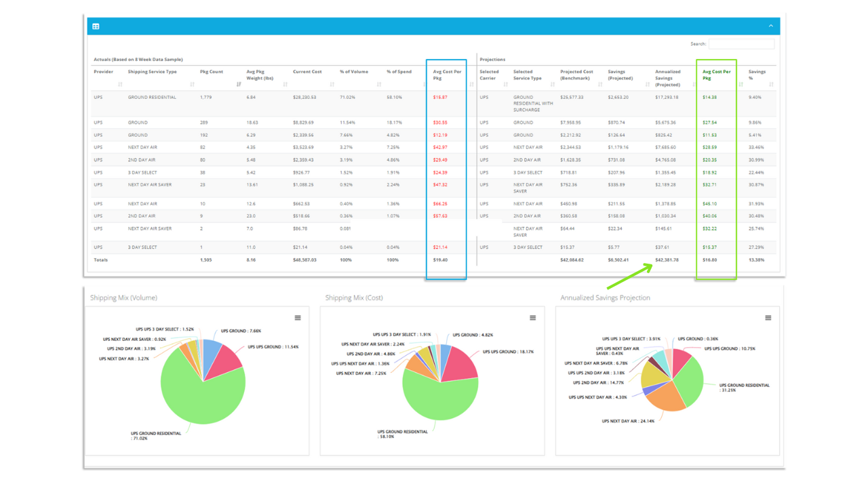Click the $28,230.53 current cost cell

[304, 98]
